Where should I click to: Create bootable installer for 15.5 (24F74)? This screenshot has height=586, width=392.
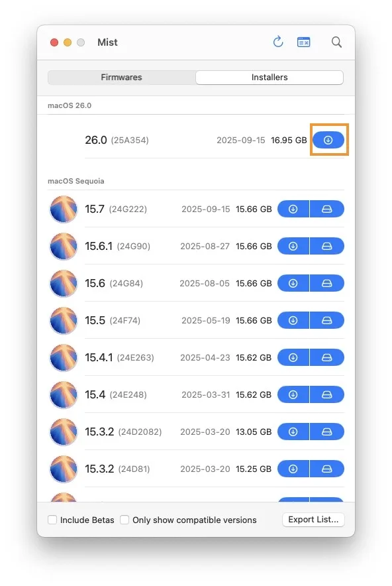327,320
